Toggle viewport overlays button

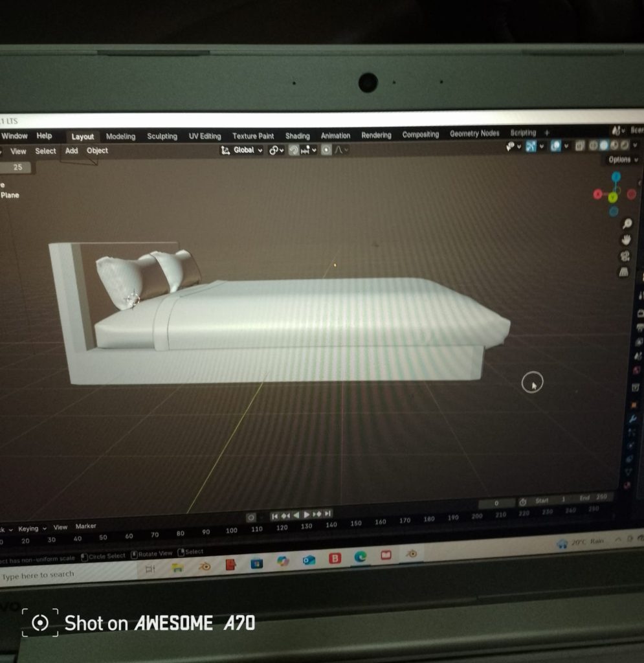click(555, 146)
